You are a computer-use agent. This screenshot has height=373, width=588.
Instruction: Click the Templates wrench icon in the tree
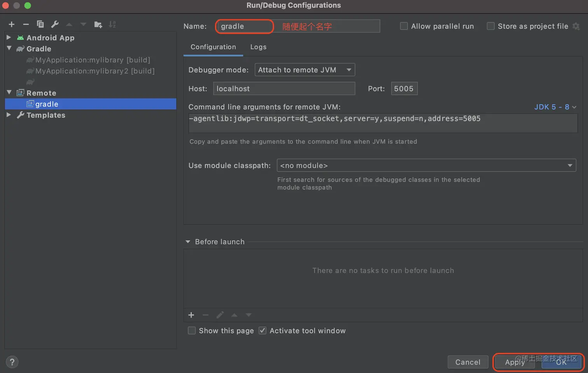tap(21, 115)
